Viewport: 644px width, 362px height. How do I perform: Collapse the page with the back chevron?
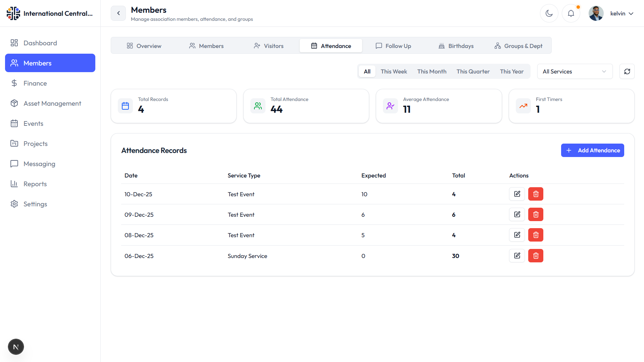[x=118, y=13]
